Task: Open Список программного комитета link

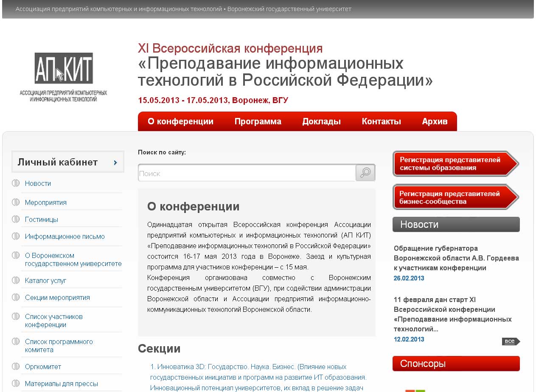Action: coord(59,346)
